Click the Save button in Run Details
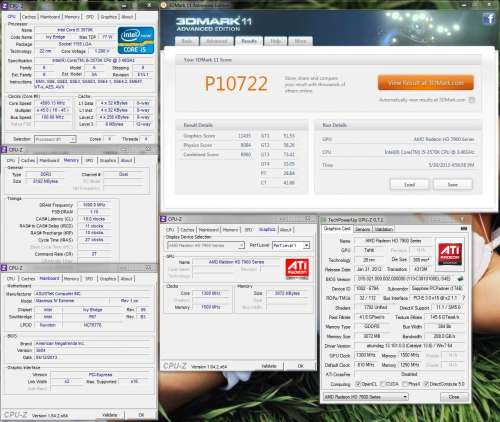Viewport: 500px width, 422px height. point(452,184)
